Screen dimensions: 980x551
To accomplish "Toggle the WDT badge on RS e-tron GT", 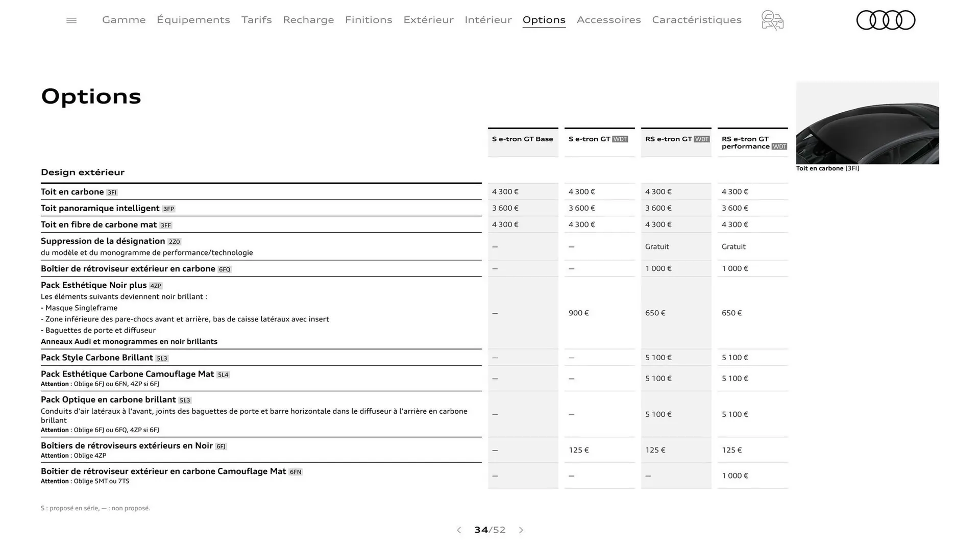I will (701, 139).
